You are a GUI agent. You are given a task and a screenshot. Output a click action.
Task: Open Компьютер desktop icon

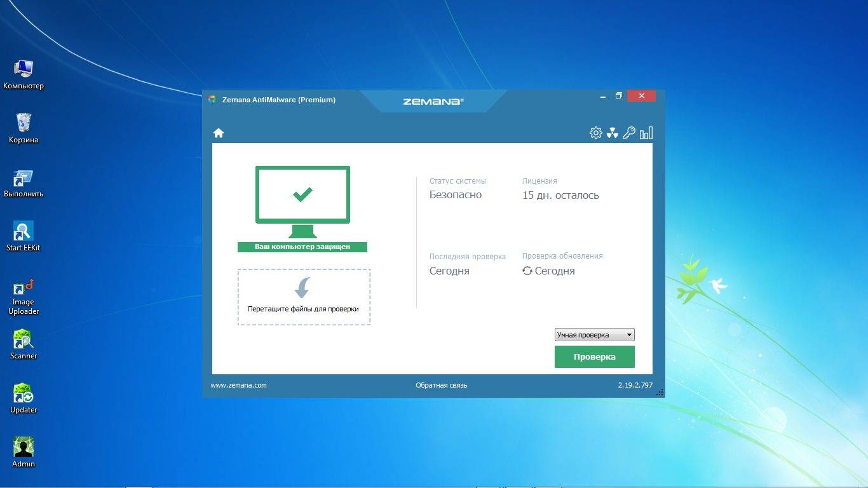pyautogui.click(x=24, y=75)
